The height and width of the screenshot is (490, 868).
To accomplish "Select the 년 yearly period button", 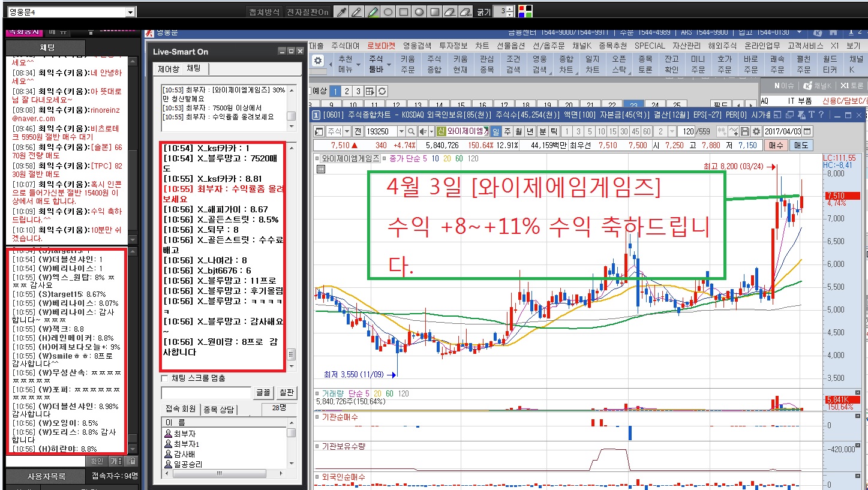I will pos(530,131).
